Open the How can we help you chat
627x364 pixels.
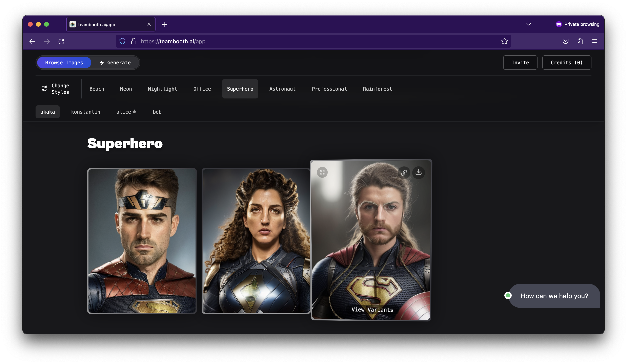[554, 296]
